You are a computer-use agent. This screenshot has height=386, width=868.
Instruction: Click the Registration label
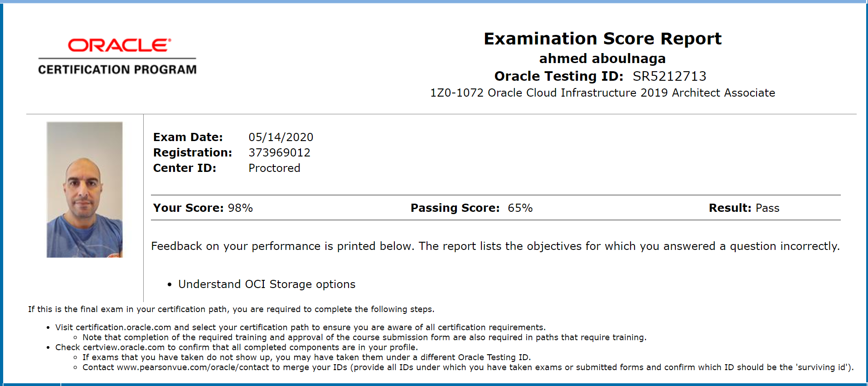click(192, 152)
